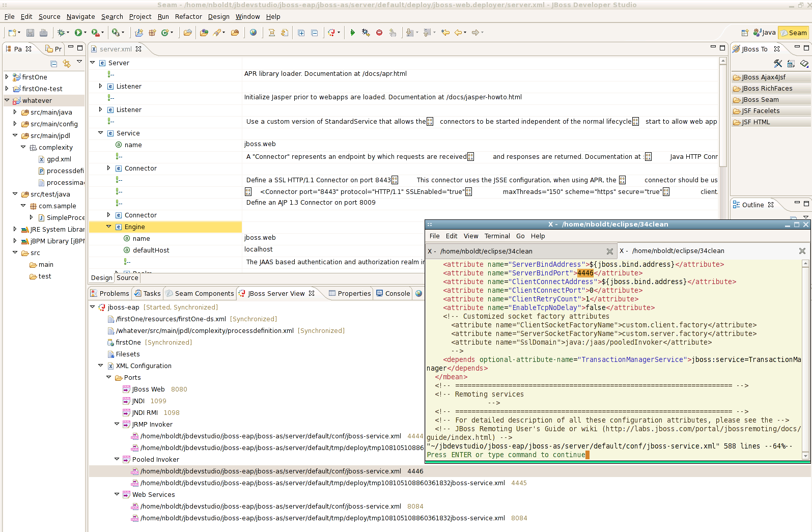Viewport: 812px width, 532px height.
Task: Click the Debug bug toolbar icon
Action: coord(62,33)
